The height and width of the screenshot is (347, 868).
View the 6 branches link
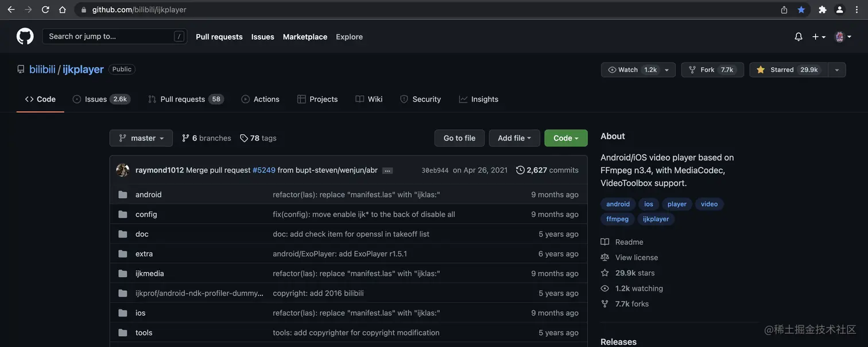coord(207,138)
